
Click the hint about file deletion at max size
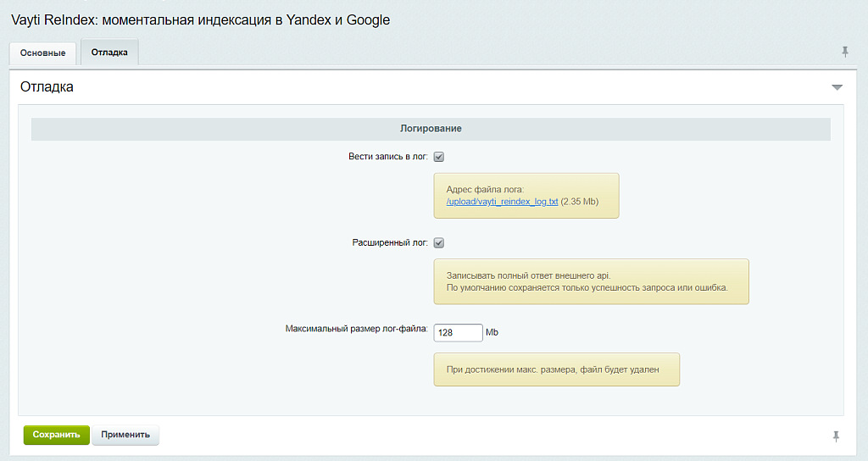click(x=552, y=369)
